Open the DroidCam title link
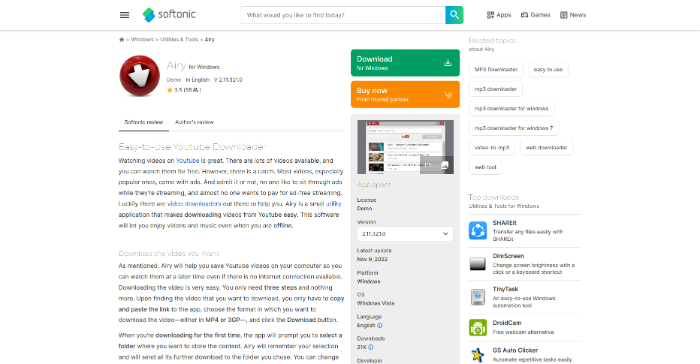The image size is (700, 364). pyautogui.click(x=507, y=322)
